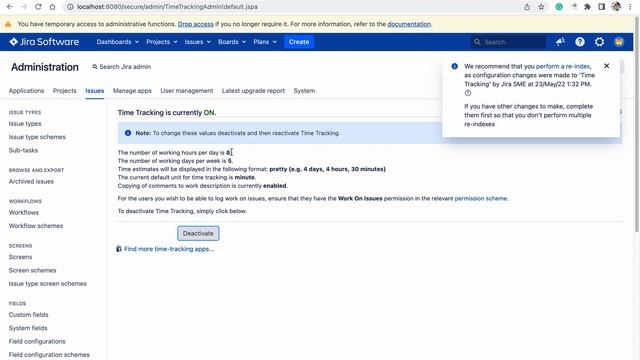Switch to the Projects admin tab
This screenshot has width=640, height=360.
64,91
